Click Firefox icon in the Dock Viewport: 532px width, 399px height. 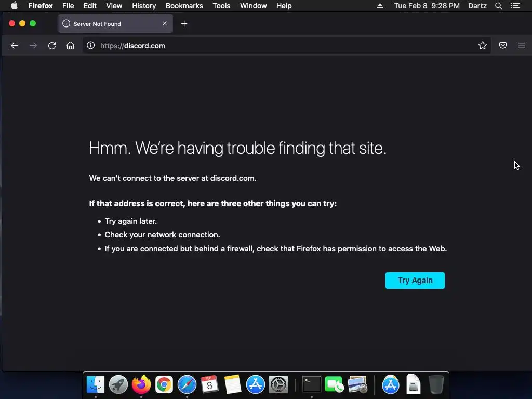click(141, 385)
